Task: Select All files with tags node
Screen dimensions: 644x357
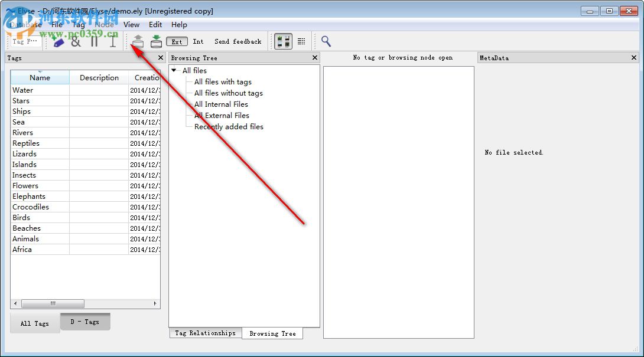Action: 223,81
